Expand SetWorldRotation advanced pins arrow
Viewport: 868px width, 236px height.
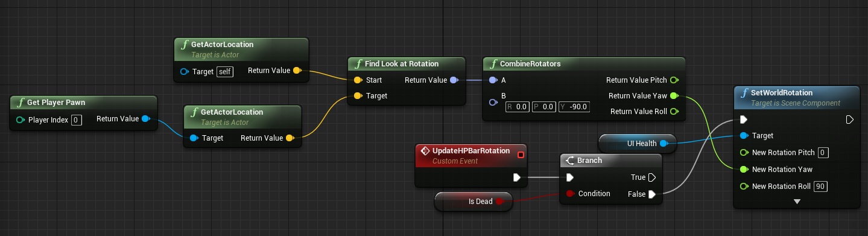click(797, 201)
